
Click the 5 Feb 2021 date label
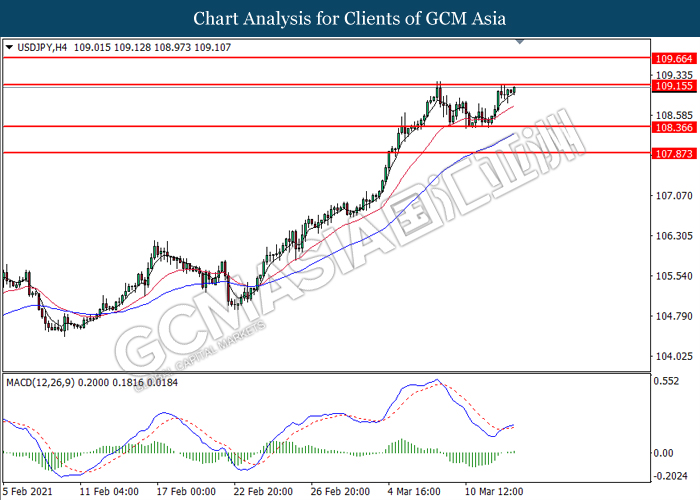coord(28,492)
